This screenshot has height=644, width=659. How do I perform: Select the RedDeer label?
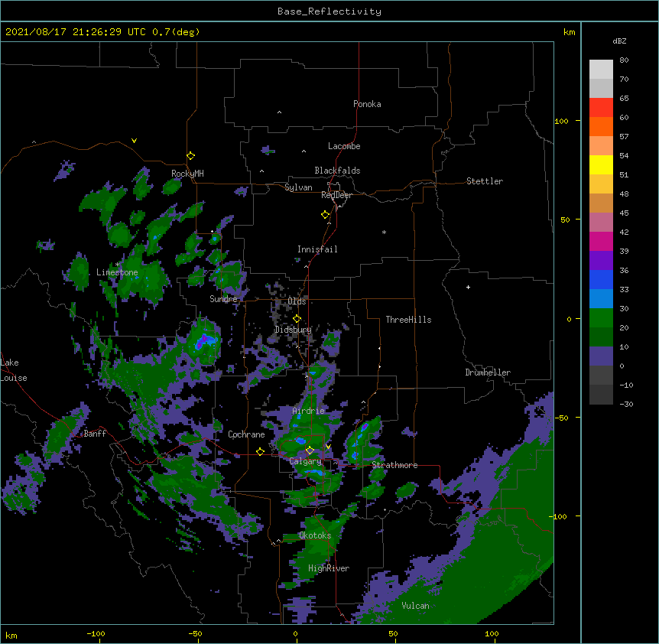336,195
